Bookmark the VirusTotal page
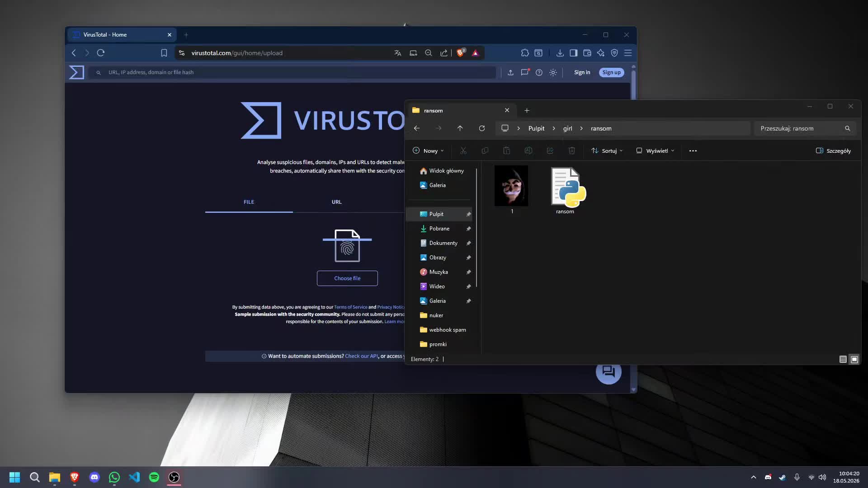The image size is (868, 488). pos(164,53)
